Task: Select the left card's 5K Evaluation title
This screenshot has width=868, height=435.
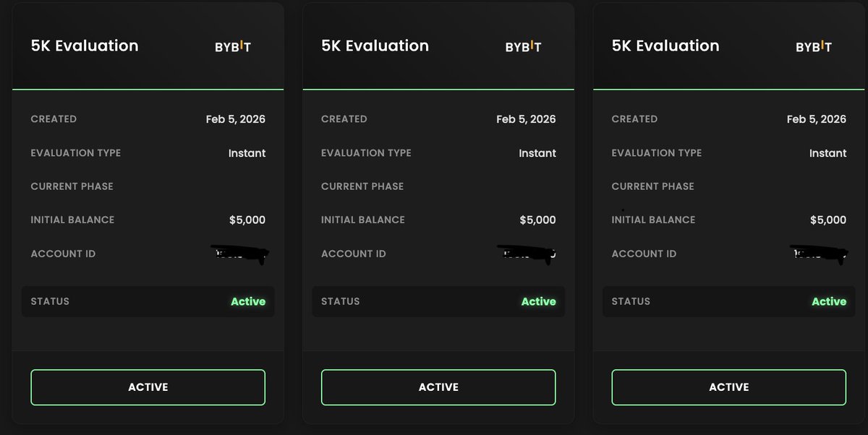Action: click(x=85, y=46)
